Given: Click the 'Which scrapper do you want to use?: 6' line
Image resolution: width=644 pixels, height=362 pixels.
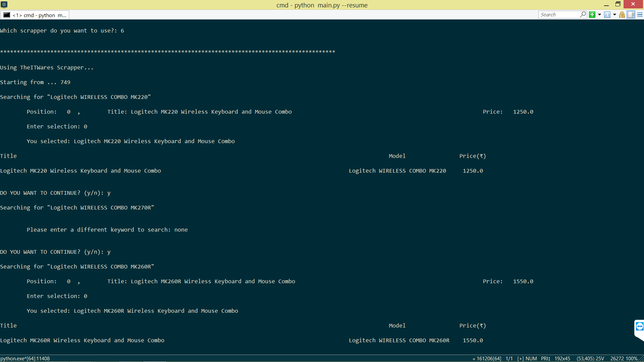Looking at the screenshot, I should 62,31.
